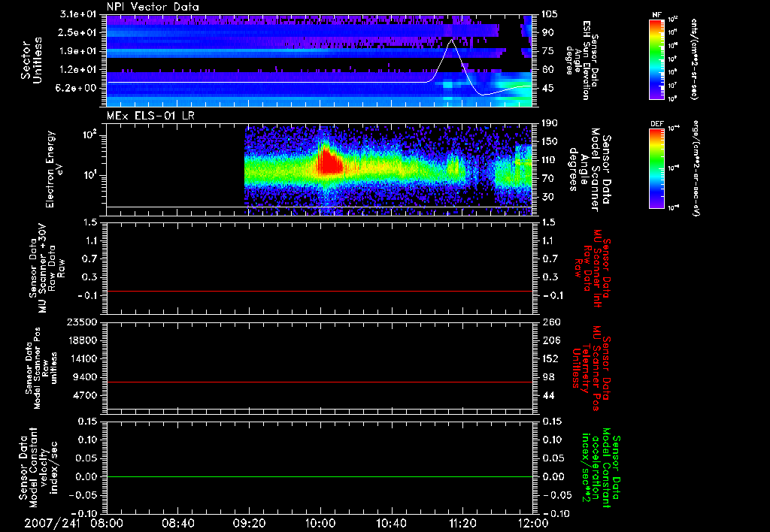Click the "12:00" end time label

tap(533, 523)
